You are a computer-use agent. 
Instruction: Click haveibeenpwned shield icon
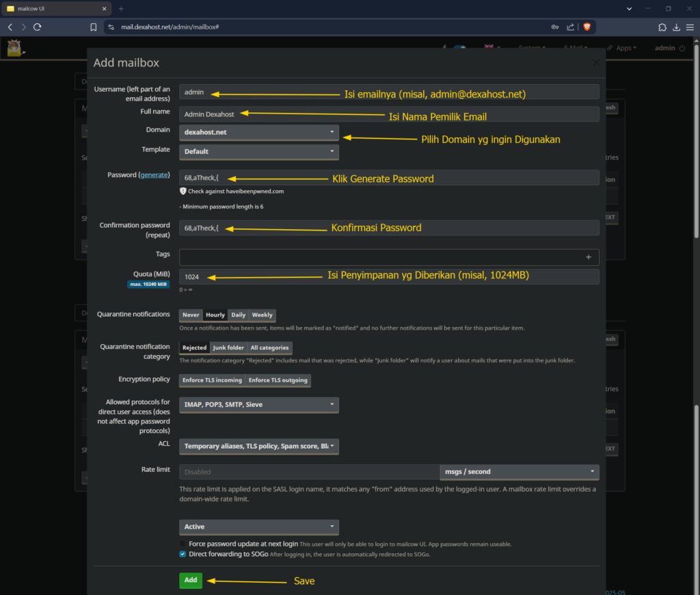(x=183, y=191)
